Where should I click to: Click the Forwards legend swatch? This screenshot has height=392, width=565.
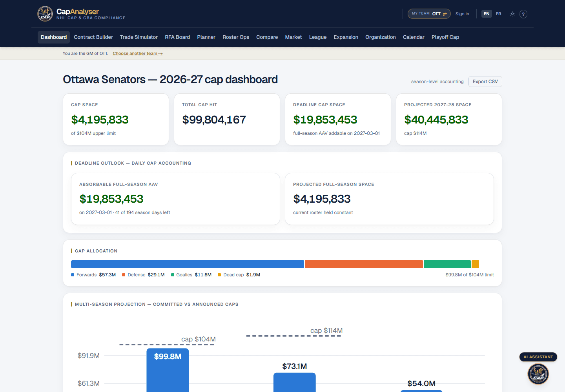tap(73, 275)
